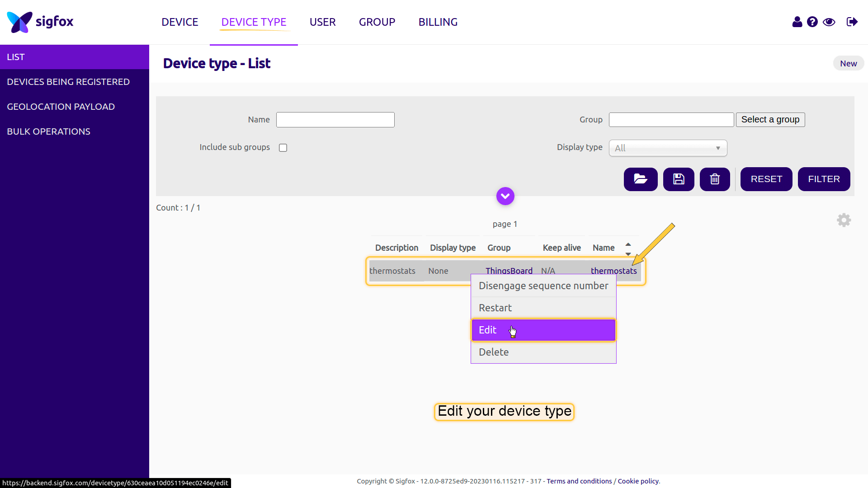The image size is (868, 488).
Task: Save current filter with floppy icon
Action: point(678,179)
